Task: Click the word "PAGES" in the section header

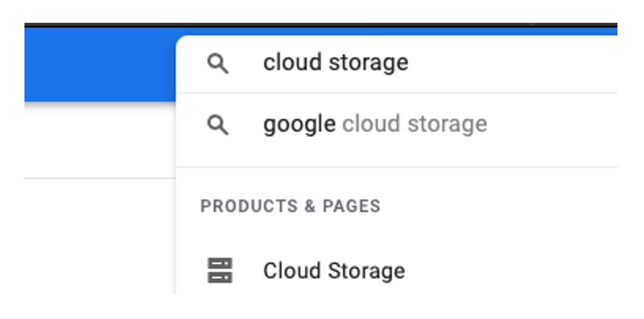Action: pyautogui.click(x=351, y=206)
